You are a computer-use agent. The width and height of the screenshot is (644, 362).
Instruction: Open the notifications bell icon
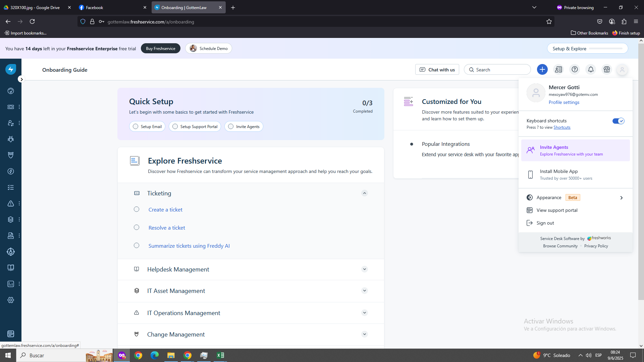[x=591, y=69]
